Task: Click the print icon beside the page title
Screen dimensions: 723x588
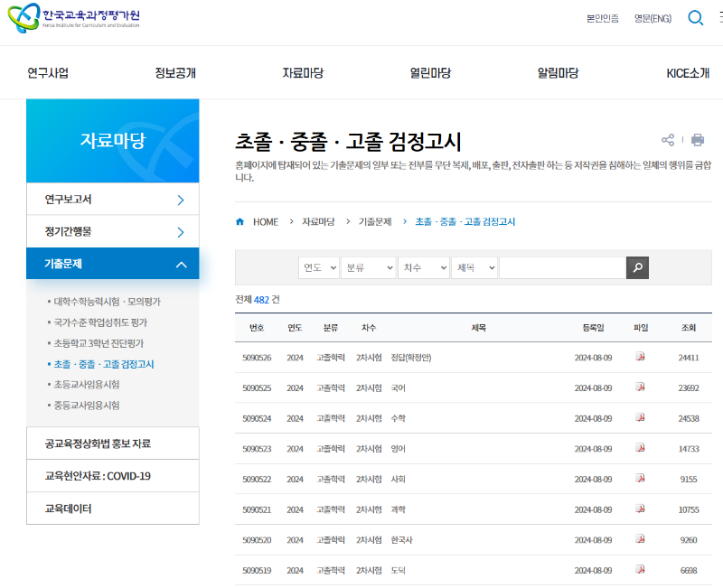Action: [697, 140]
